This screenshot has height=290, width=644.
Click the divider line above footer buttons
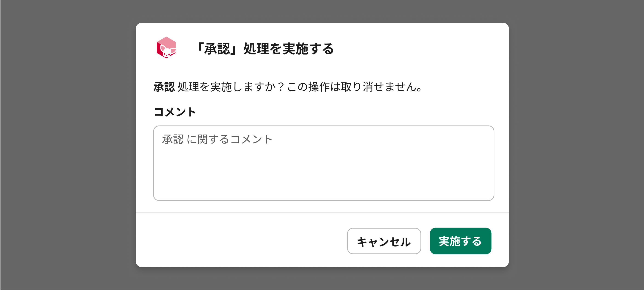(322, 213)
